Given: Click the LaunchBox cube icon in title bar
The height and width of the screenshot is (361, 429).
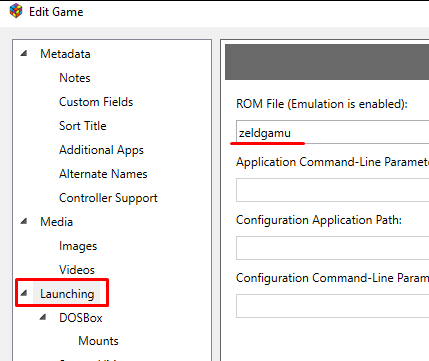Looking at the screenshot, I should [16, 11].
